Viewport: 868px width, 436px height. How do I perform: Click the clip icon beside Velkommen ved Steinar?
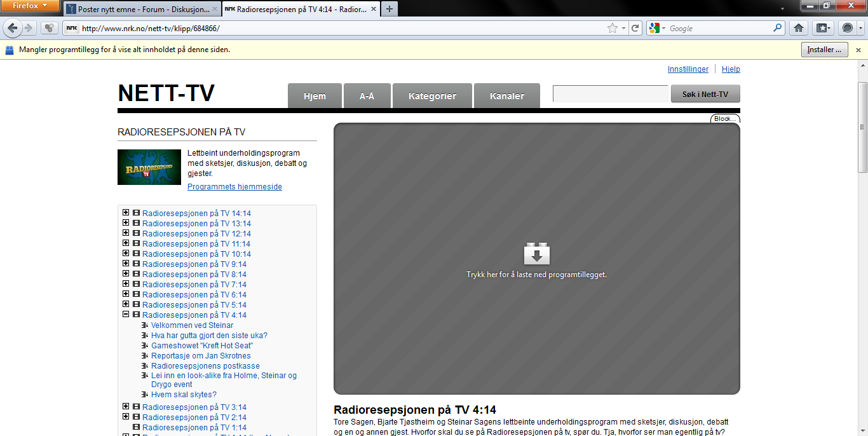click(145, 325)
